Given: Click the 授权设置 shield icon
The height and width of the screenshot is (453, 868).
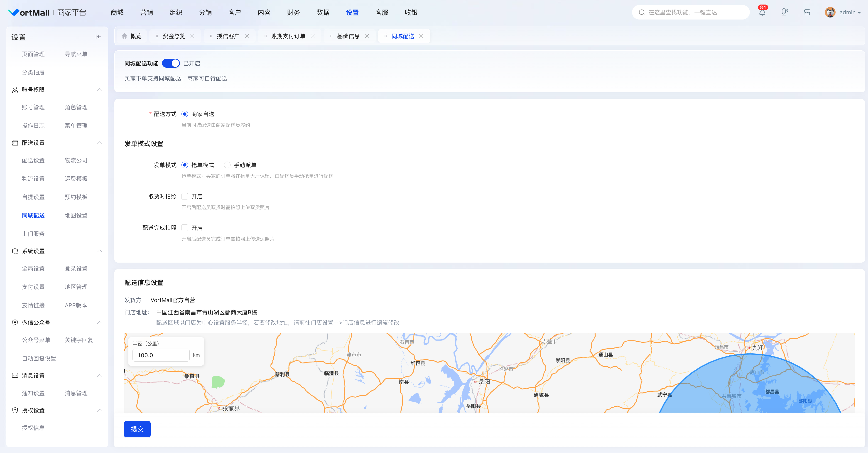Looking at the screenshot, I should (15, 410).
